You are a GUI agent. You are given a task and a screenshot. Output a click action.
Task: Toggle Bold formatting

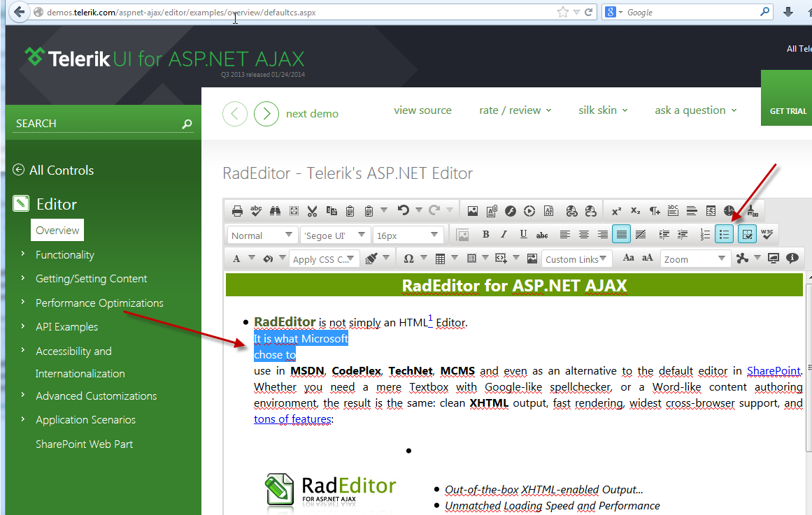(486, 235)
